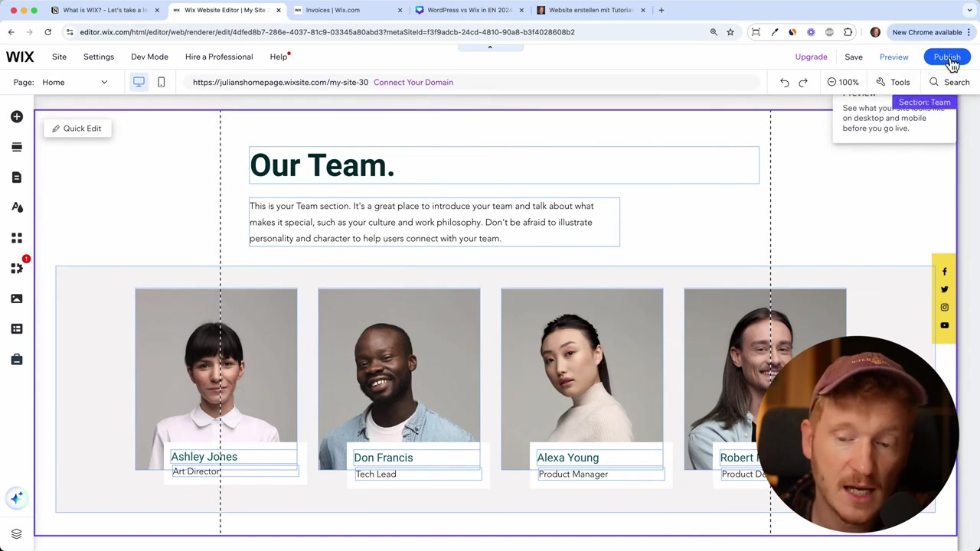This screenshot has height=551, width=980.
Task: Click the Quick Edit button
Action: coord(77,129)
